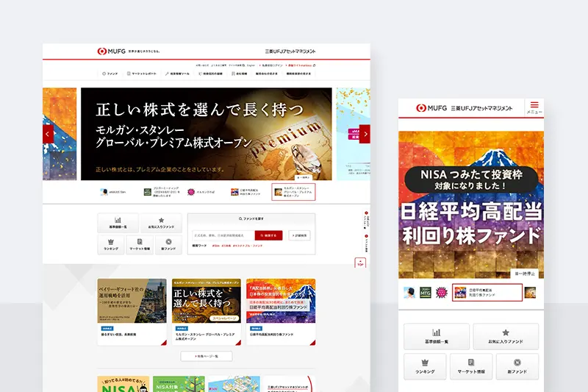
Task: Open the mobile hamburger メニュー button
Action: click(x=534, y=107)
